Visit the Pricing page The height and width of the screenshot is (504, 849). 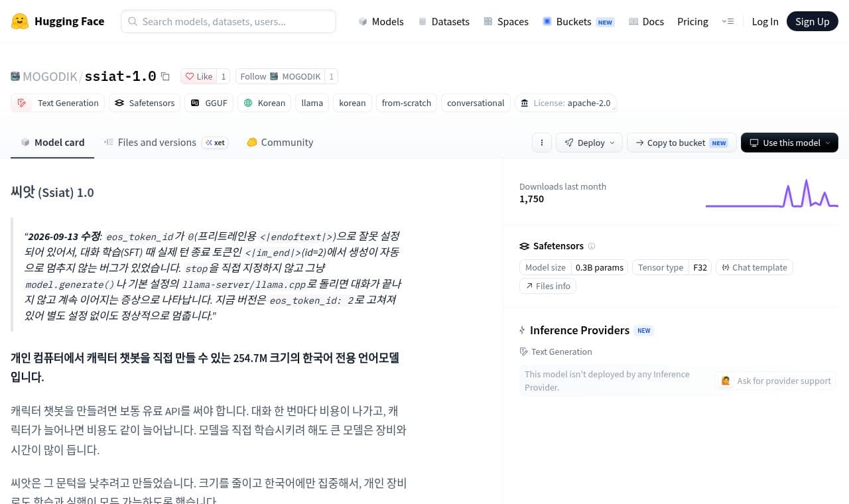click(692, 21)
